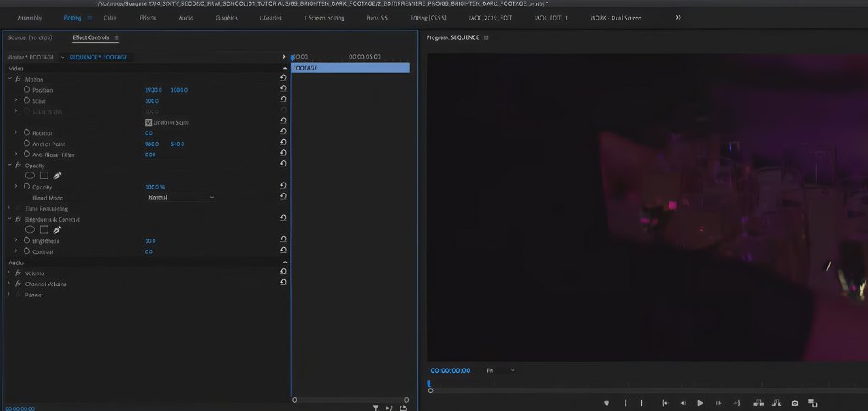868x411 pixels.
Task: Expand the Scale property
Action: click(x=16, y=100)
